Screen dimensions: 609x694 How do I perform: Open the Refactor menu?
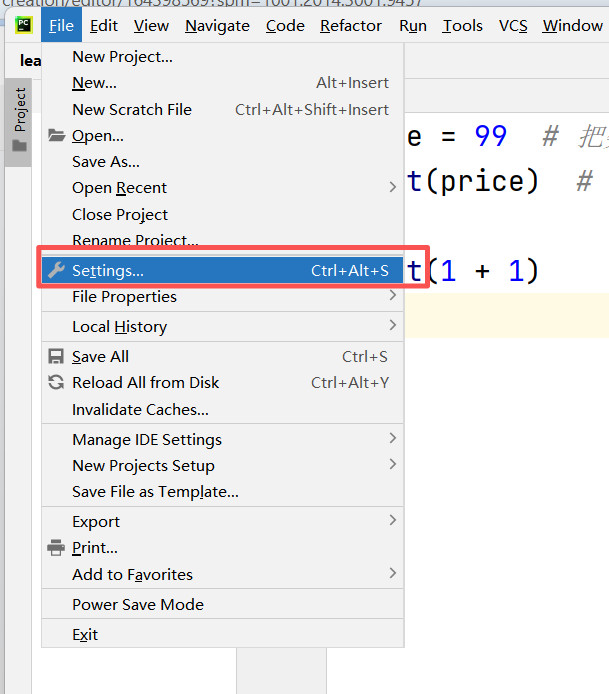tap(351, 26)
